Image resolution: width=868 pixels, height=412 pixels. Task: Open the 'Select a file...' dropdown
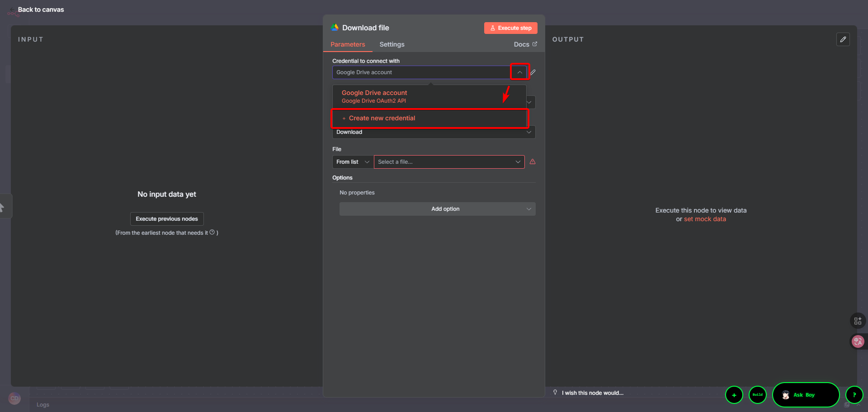tap(449, 162)
